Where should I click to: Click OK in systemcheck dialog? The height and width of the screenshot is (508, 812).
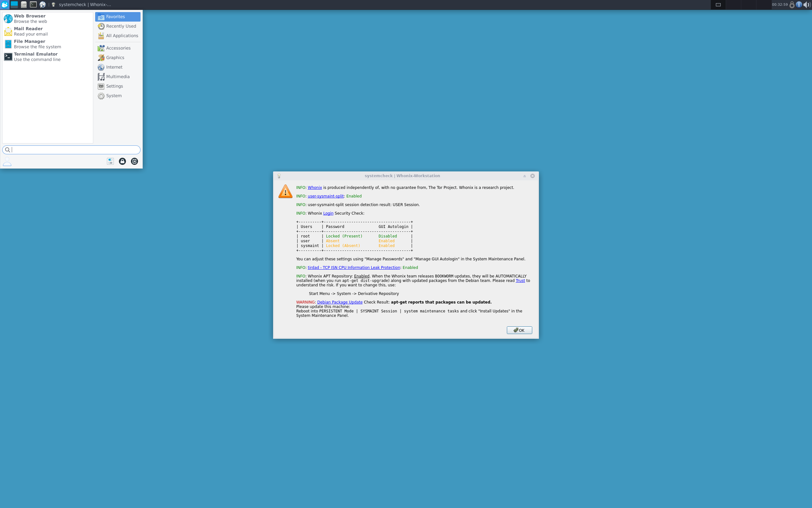point(519,330)
